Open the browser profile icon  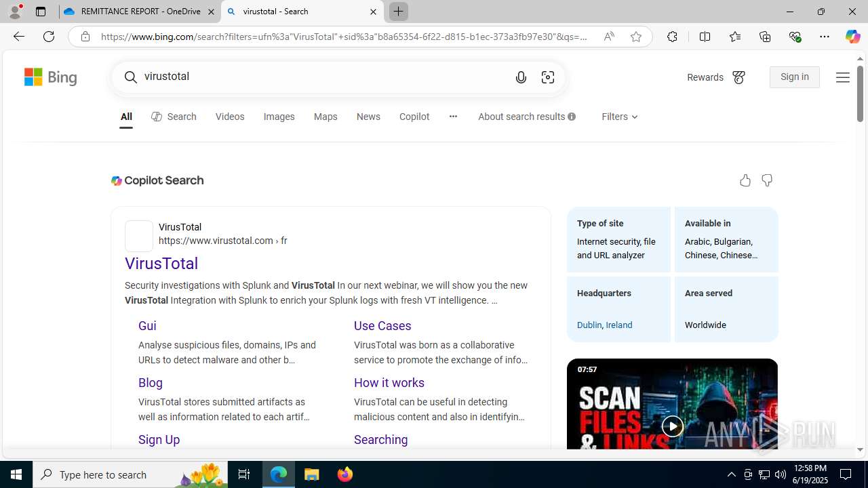pyautogui.click(x=15, y=12)
